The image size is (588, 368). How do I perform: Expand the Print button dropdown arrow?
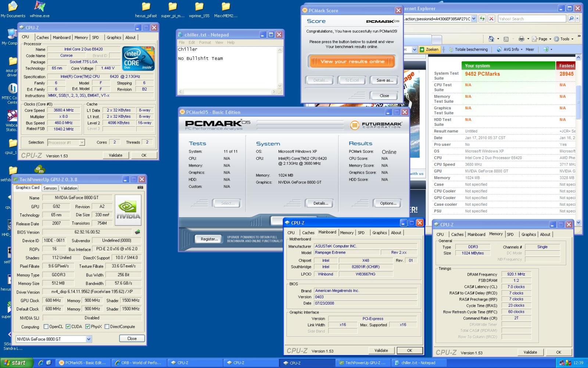[528, 39]
